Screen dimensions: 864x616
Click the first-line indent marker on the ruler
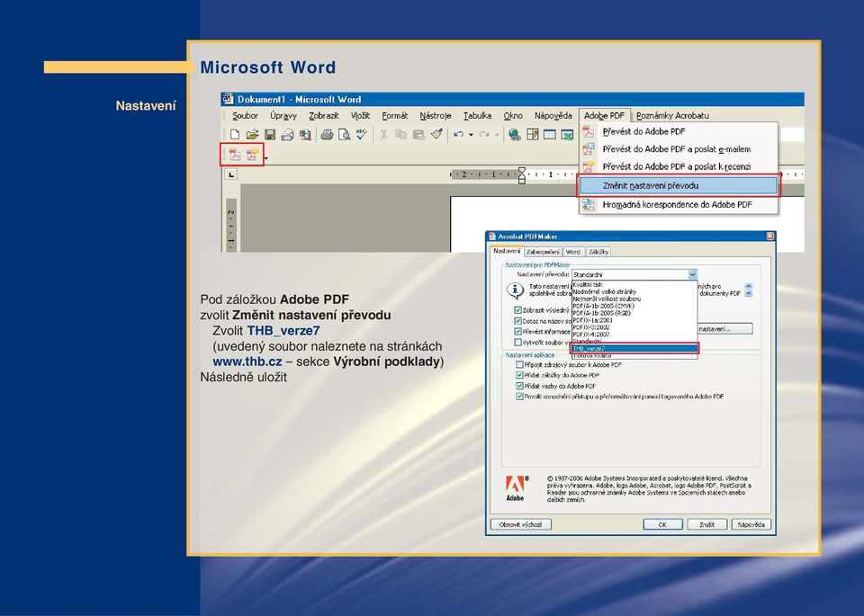tap(522, 171)
